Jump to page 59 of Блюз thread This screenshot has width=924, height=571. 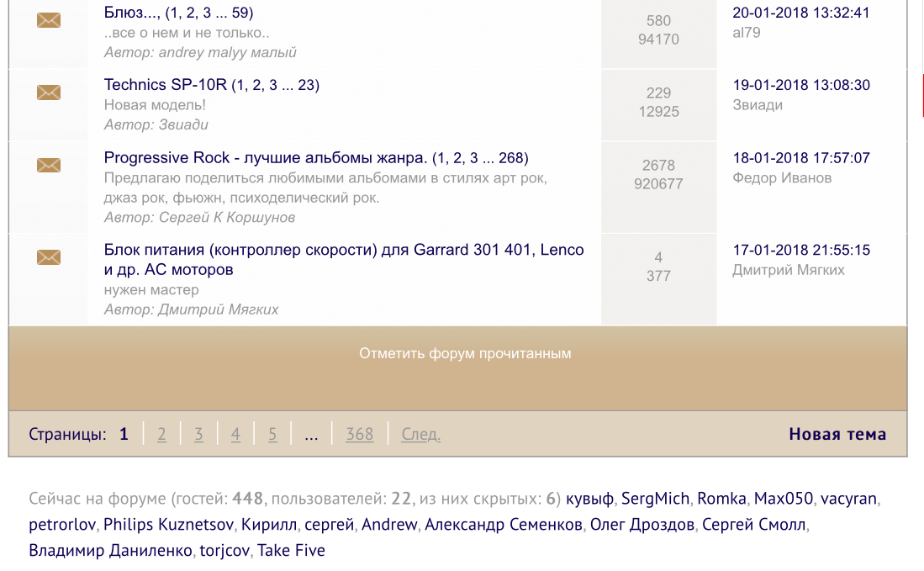(x=239, y=13)
